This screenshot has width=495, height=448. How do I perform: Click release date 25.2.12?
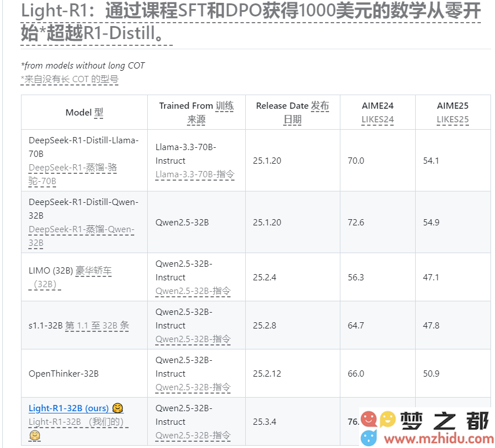(x=267, y=373)
